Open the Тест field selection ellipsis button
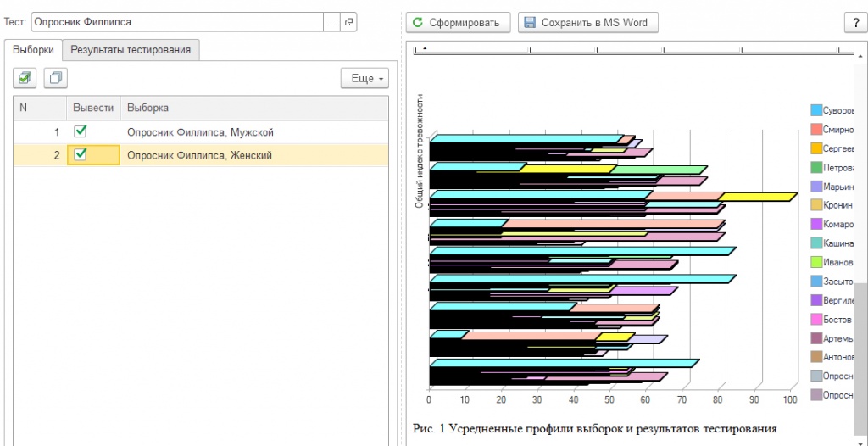Viewport: 868px width, 446px height. (x=331, y=22)
